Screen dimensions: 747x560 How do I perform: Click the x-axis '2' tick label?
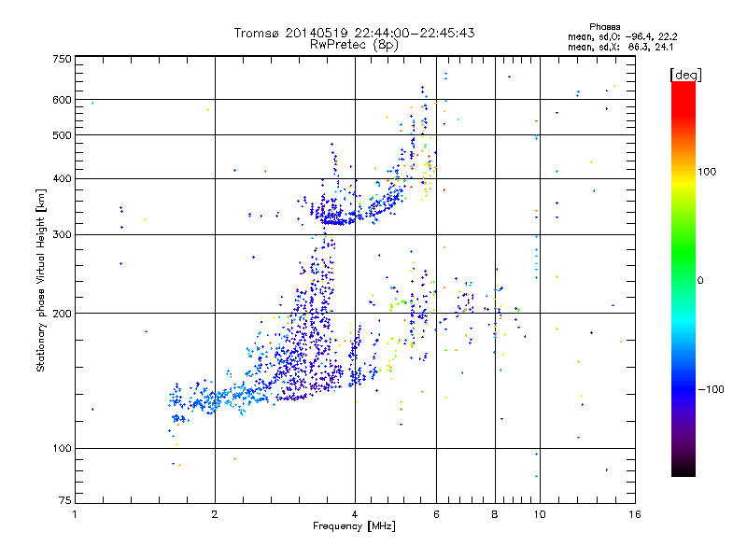215,514
